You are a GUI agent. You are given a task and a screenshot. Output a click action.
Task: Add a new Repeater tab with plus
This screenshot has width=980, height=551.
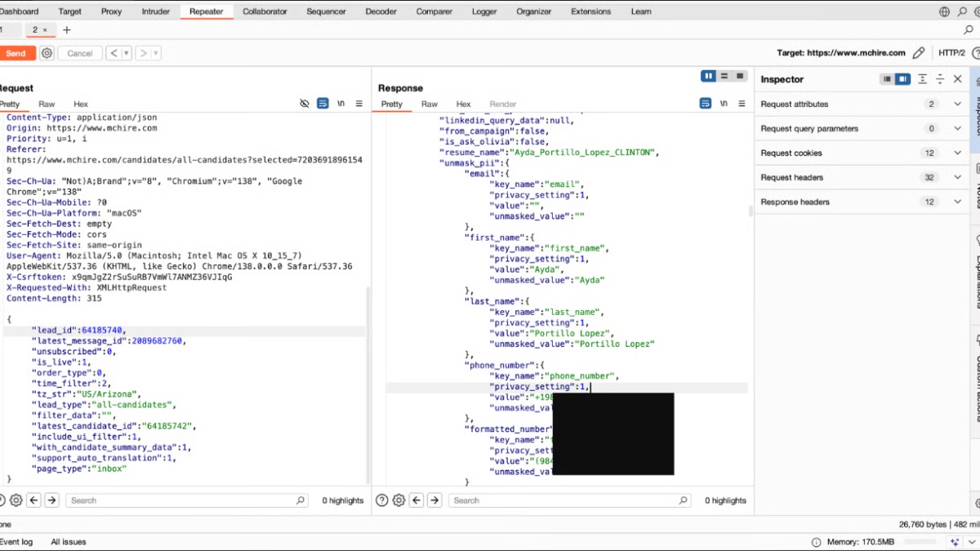tap(67, 30)
